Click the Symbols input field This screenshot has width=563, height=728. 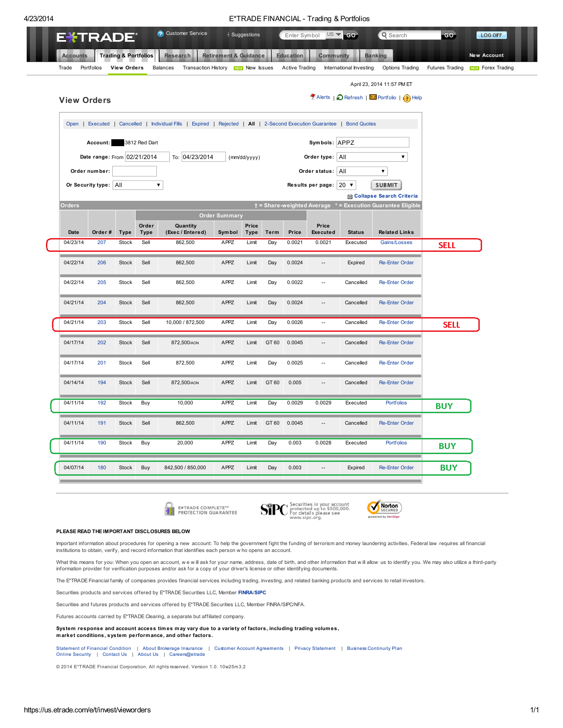coord(373,142)
